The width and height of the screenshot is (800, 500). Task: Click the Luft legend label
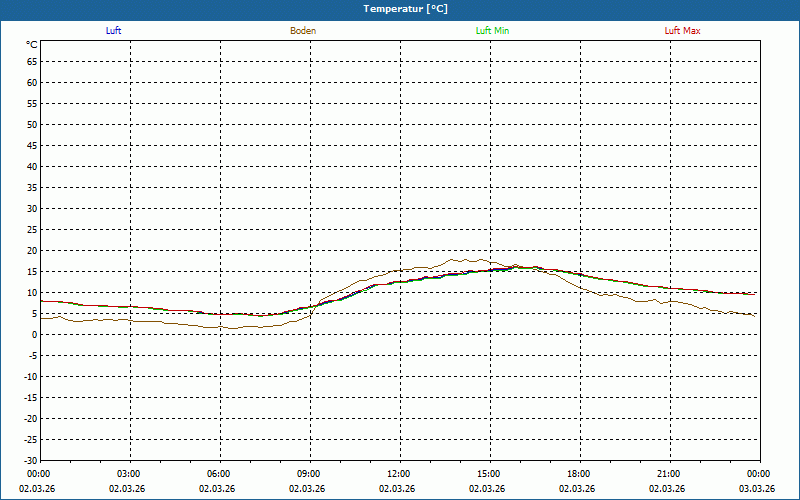click(113, 31)
